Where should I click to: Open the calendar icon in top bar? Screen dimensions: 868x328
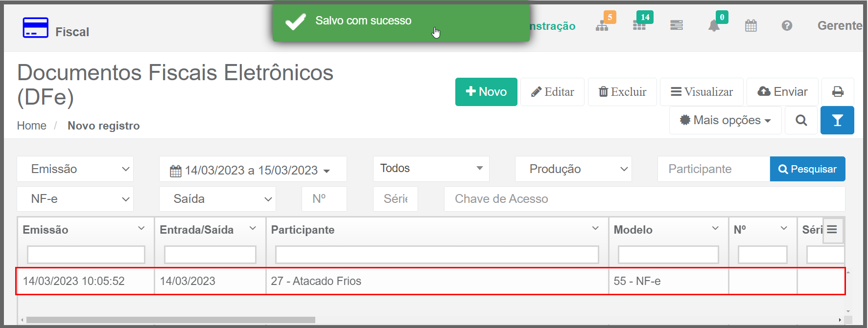pos(751,26)
